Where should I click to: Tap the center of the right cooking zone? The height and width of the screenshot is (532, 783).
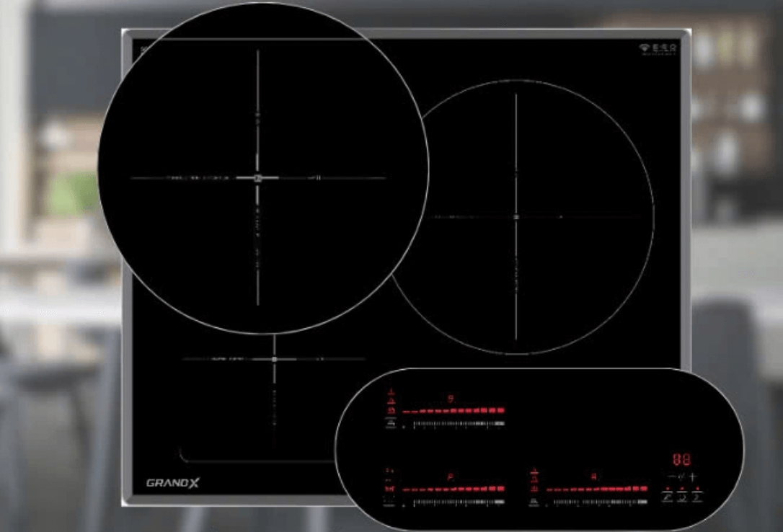tap(516, 216)
